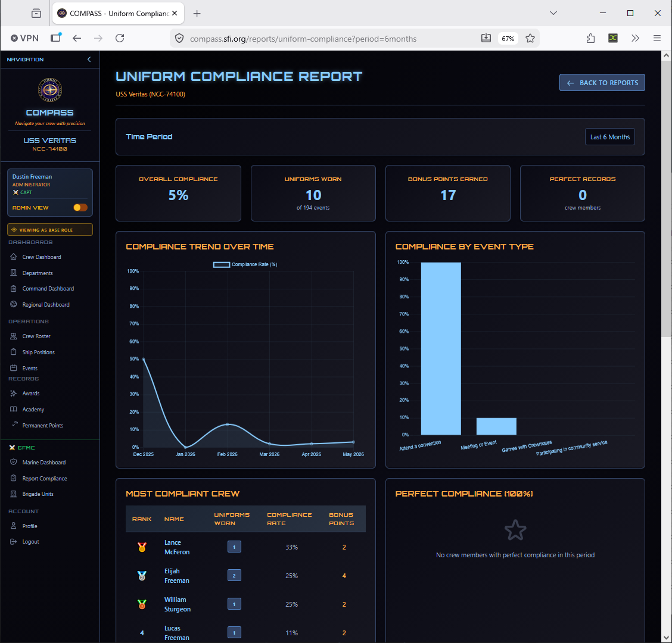Open the browser hamburger menu

tap(657, 38)
